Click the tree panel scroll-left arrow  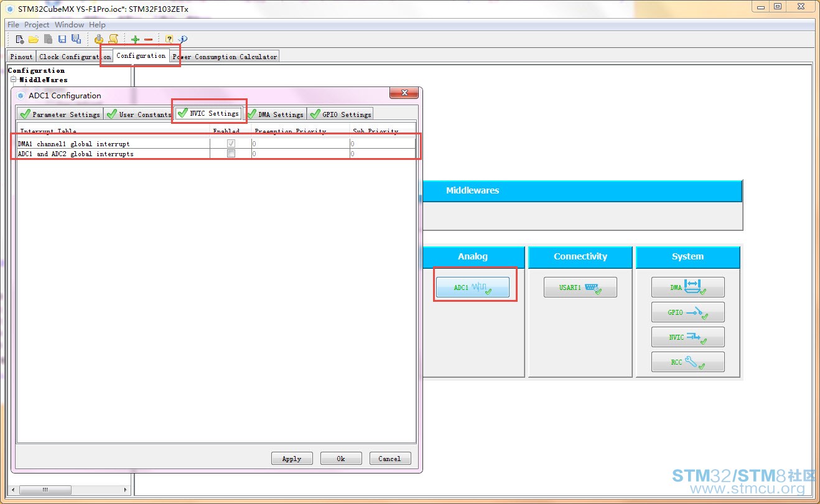tap(13, 490)
